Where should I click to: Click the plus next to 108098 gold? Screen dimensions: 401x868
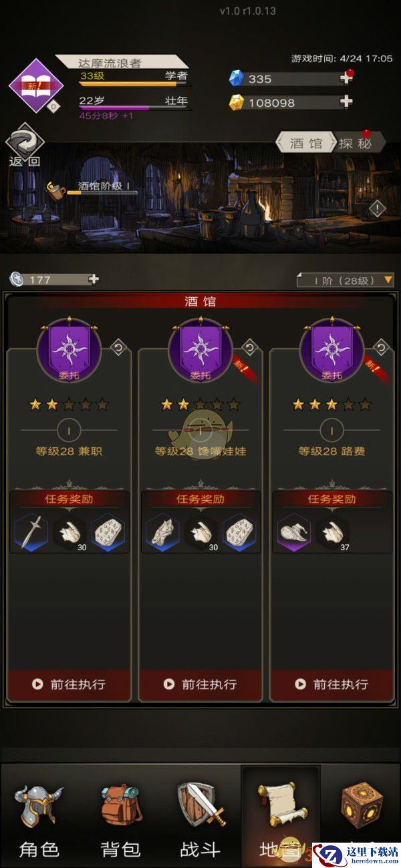(346, 102)
